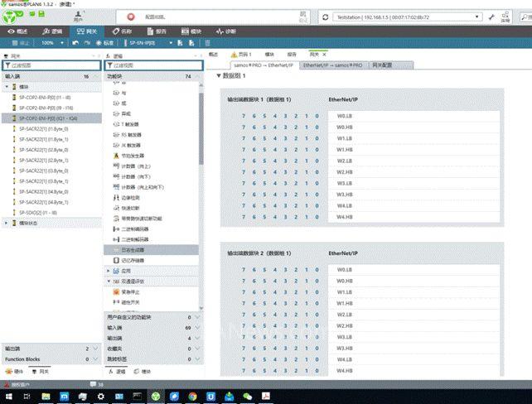Click the wrench settings icon
This screenshot has width=532, height=404.
pyautogui.click(x=491, y=17)
